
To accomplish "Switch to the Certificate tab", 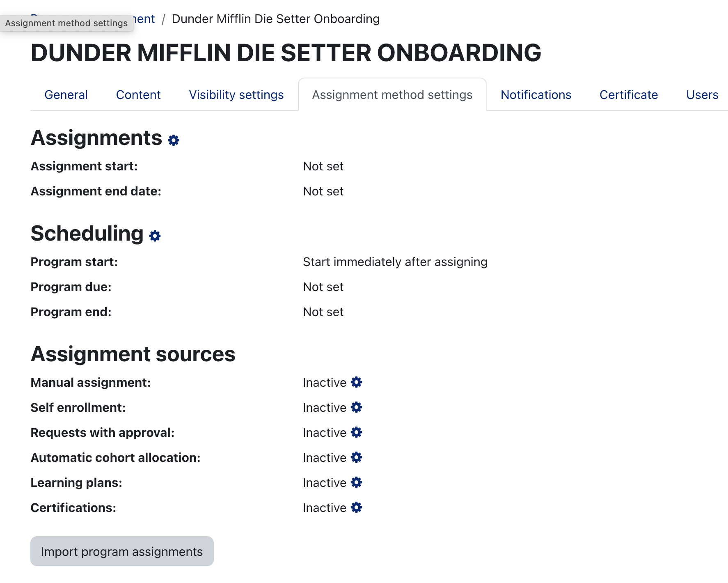I will (629, 95).
